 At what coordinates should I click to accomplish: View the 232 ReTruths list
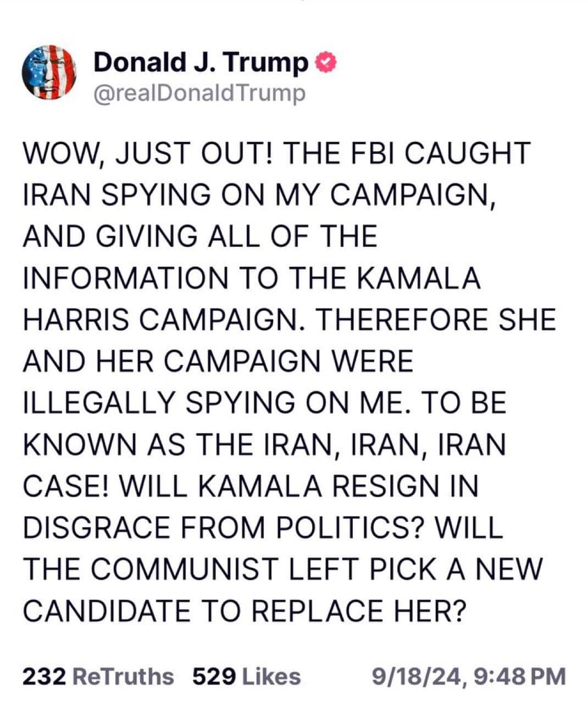98,676
